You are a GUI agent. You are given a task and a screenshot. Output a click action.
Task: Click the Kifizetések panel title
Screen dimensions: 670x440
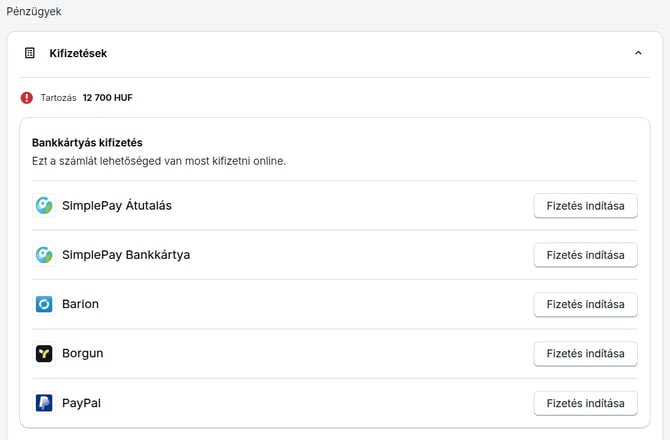pyautogui.click(x=78, y=53)
